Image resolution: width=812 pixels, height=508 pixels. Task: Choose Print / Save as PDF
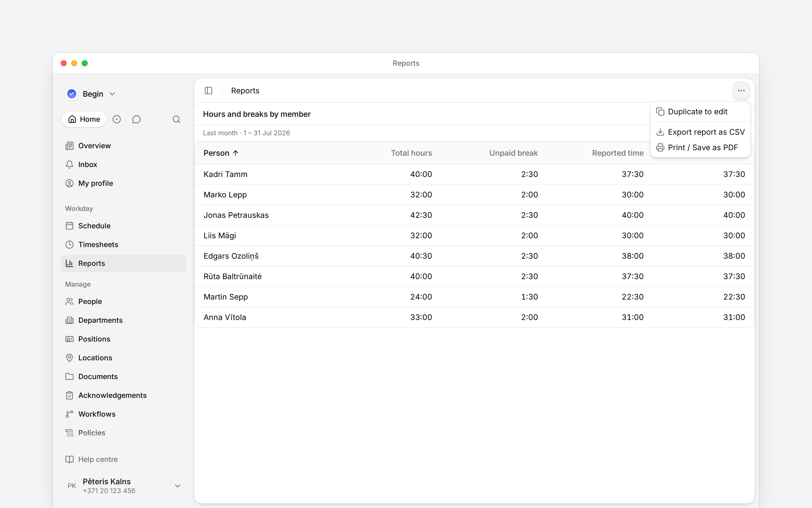pos(700,147)
